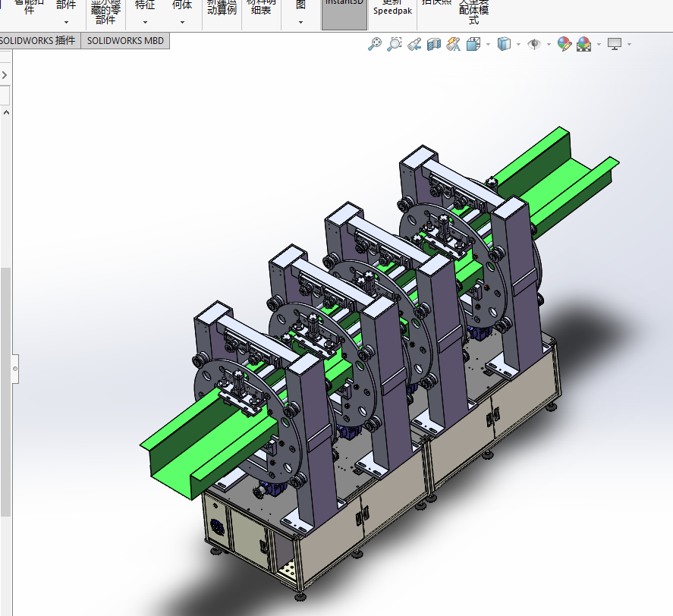Select the Zoom to Area tool

pos(395,44)
